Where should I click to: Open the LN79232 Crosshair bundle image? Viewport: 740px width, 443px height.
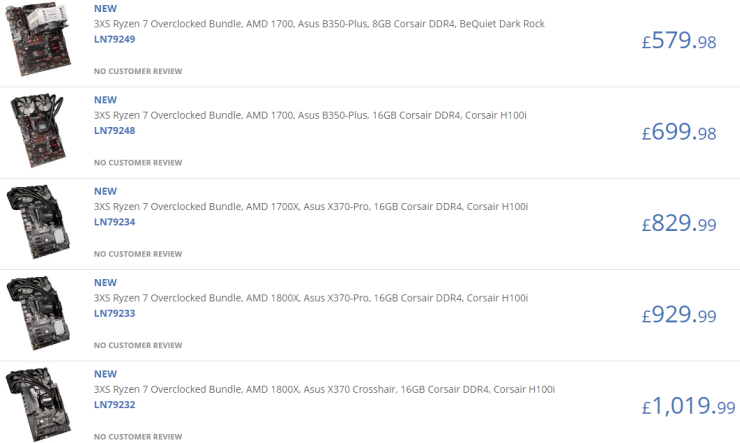click(40, 405)
